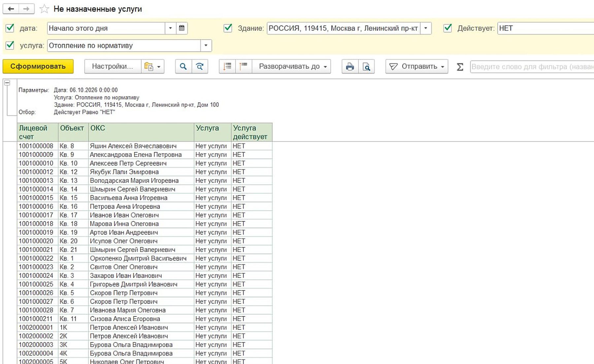594x364 pixels.
Task: Click the Действует value field НЕТ
Action: point(546,28)
